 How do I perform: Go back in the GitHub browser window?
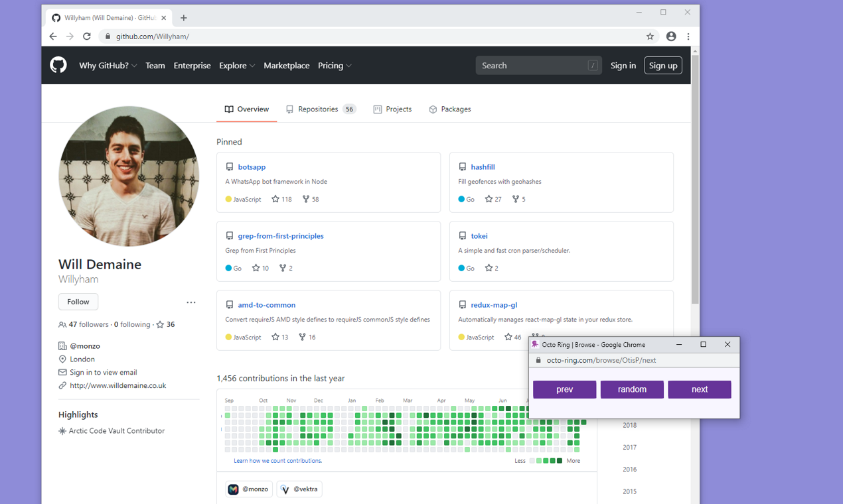(x=53, y=36)
